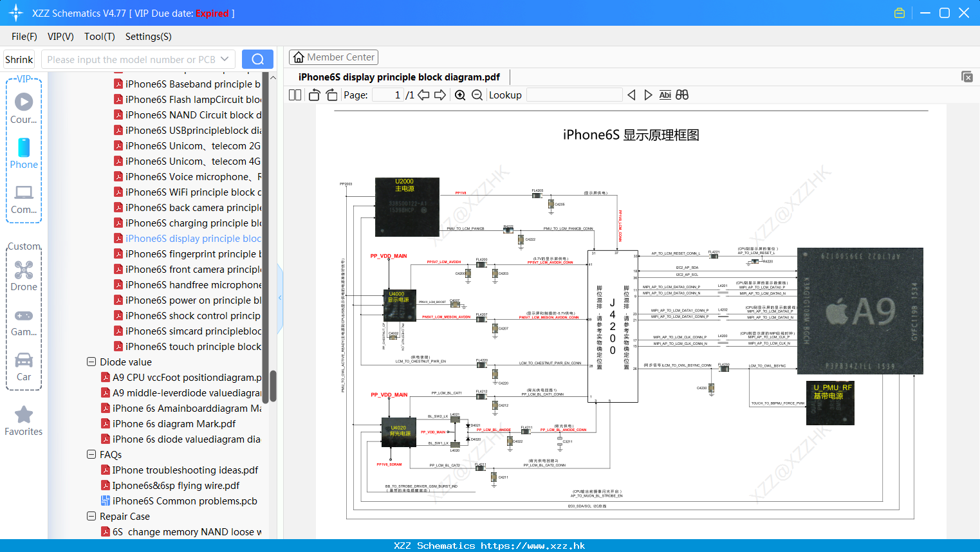Open iPhone6S fingerprint principle file
Image resolution: width=980 pixels, height=552 pixels.
[187, 253]
